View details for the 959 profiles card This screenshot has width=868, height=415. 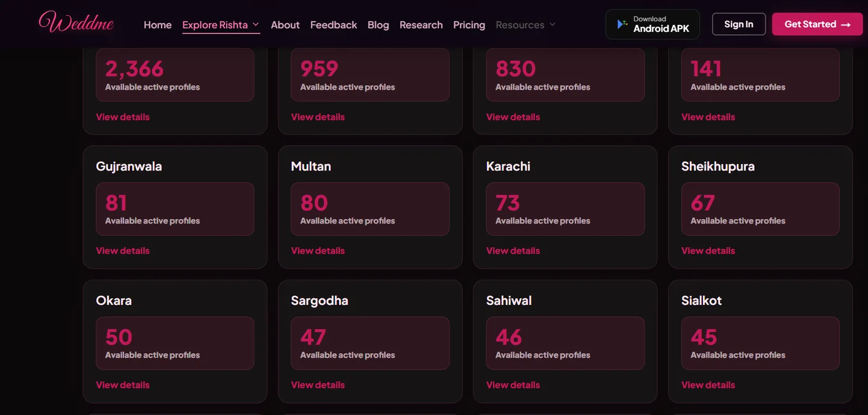click(318, 117)
